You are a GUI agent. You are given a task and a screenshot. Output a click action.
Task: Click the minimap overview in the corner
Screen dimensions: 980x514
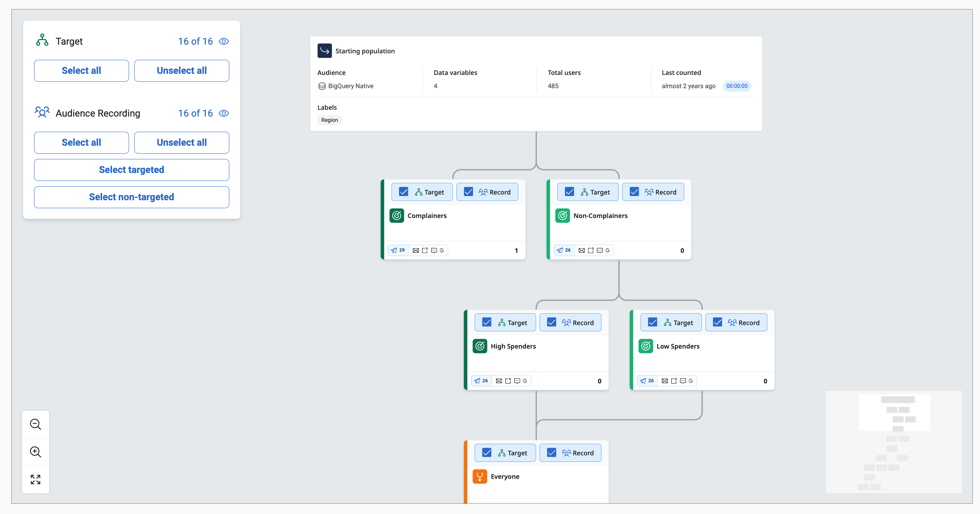coord(894,442)
